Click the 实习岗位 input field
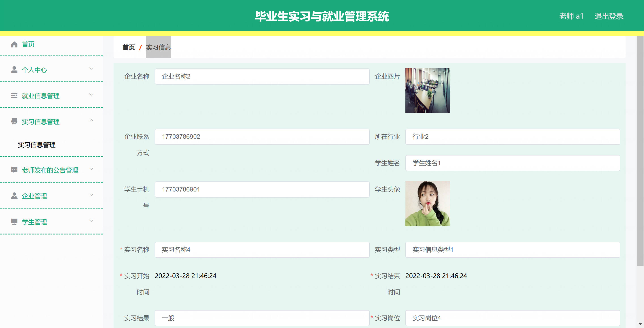Screen dimensions: 644x328 (513, 318)
